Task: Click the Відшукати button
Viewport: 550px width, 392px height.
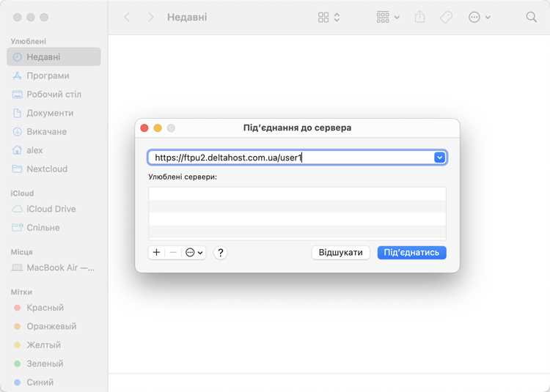Action: point(340,253)
